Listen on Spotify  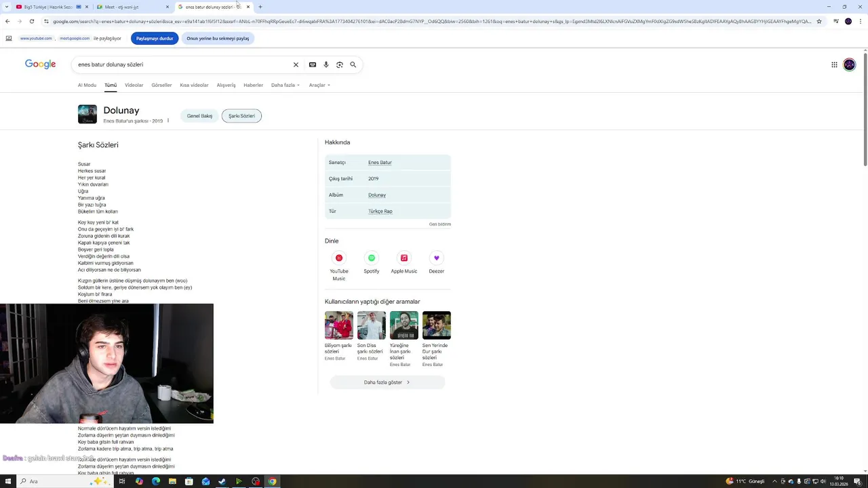point(372,258)
